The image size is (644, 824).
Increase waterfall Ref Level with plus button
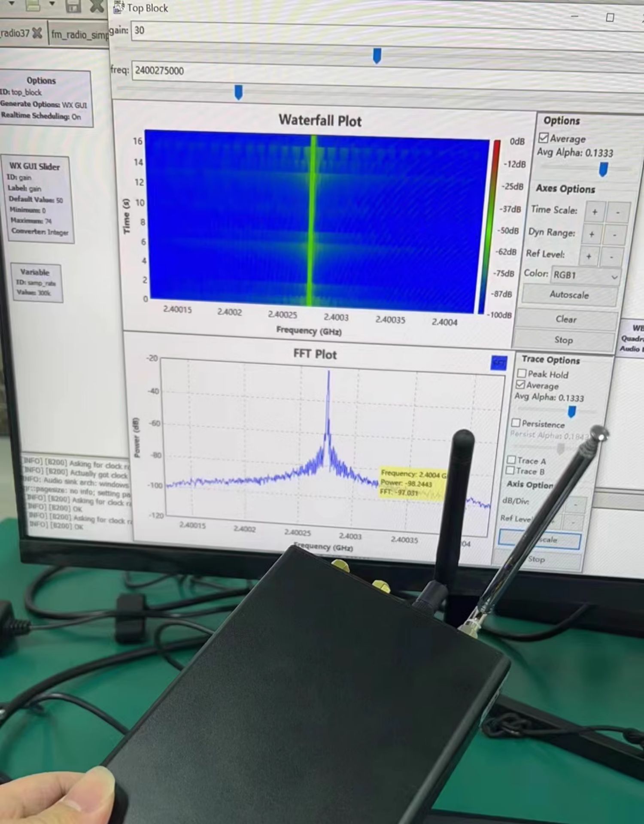pos(589,256)
